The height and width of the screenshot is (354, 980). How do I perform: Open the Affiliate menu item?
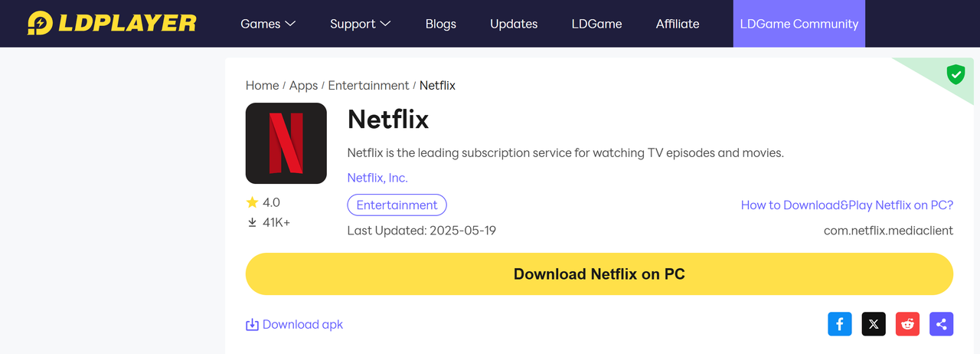tap(678, 24)
